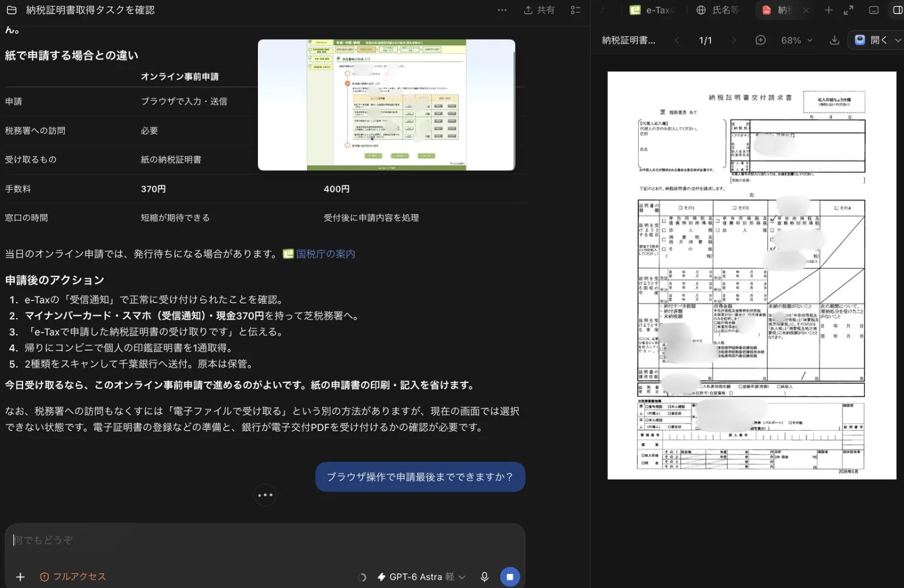Switch to the 氏名等 tab
Viewport: 904px width, 588px height.
718,10
